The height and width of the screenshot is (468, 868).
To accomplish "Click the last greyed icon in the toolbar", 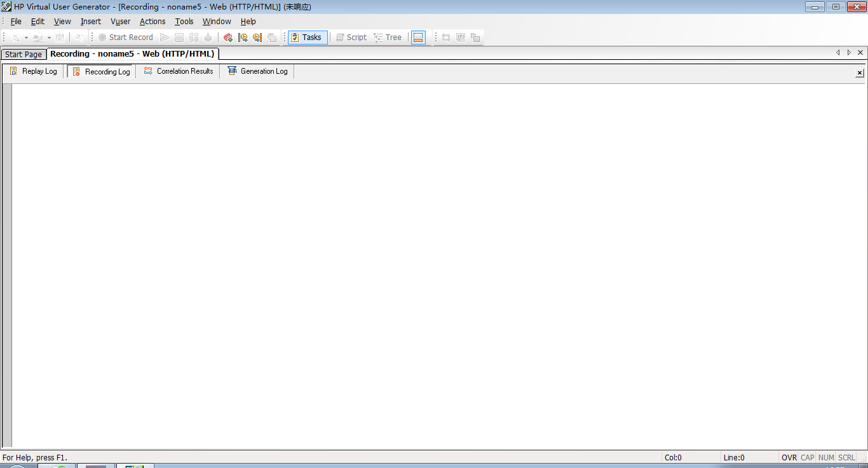I will pyautogui.click(x=475, y=38).
